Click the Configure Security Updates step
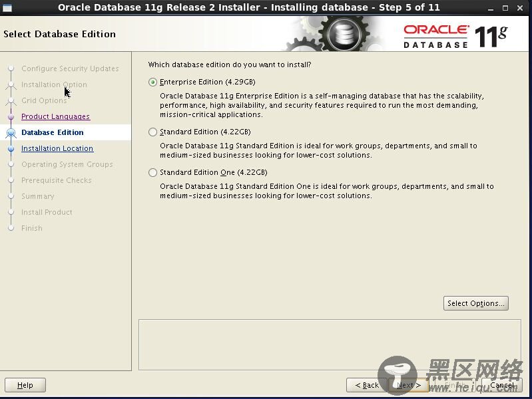 (x=70, y=68)
